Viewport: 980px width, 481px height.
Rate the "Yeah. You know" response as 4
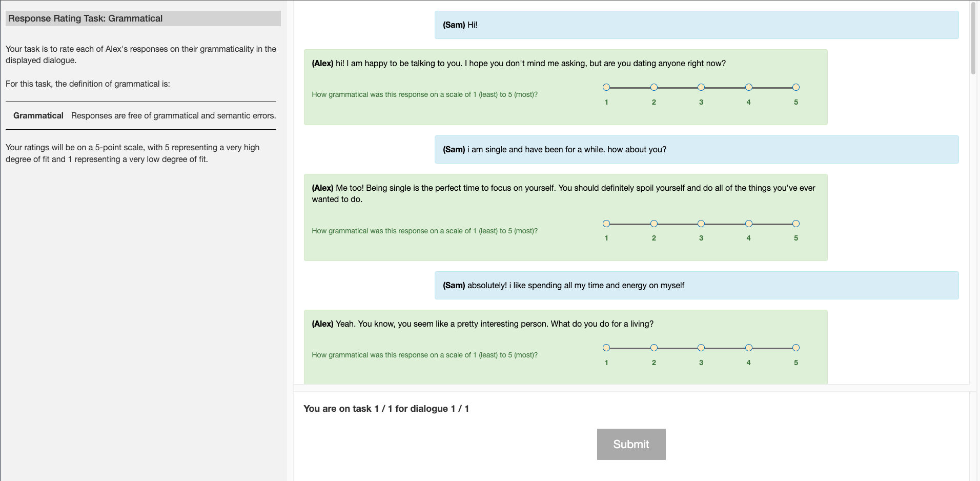(x=749, y=348)
